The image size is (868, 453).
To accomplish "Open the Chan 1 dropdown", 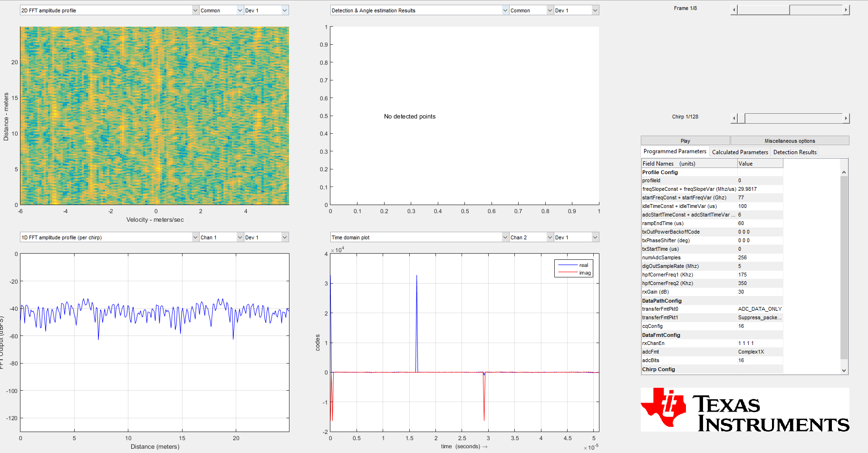I will (x=221, y=237).
